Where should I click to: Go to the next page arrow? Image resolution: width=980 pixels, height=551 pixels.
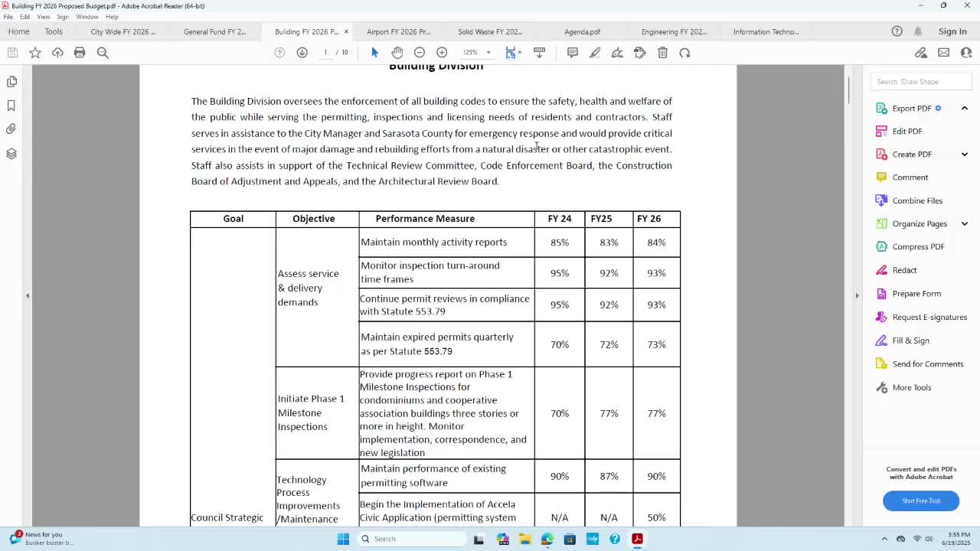tap(302, 52)
